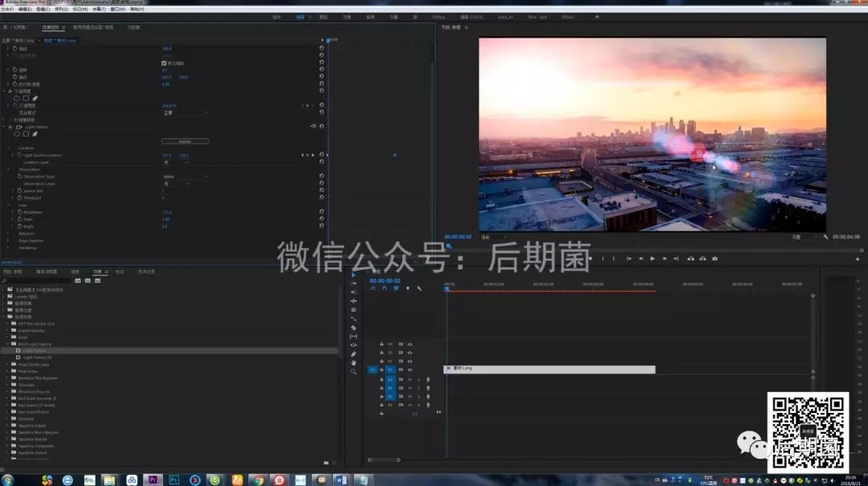The image size is (868, 486).
Task: Reset the Light Source Location parameter
Action: (x=321, y=155)
